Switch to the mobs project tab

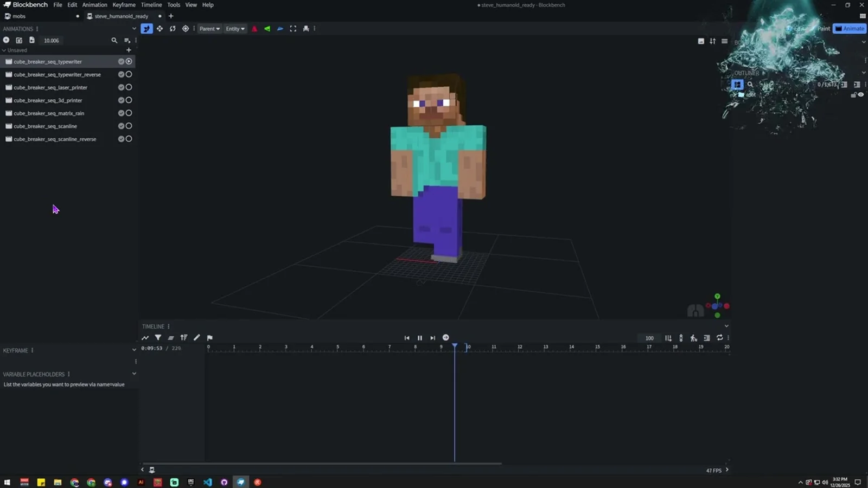42,16
